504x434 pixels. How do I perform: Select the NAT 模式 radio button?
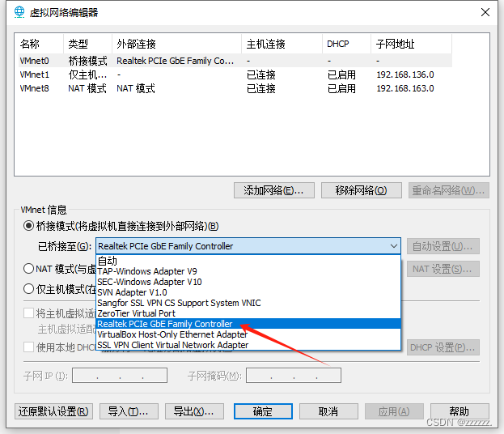tap(28, 268)
